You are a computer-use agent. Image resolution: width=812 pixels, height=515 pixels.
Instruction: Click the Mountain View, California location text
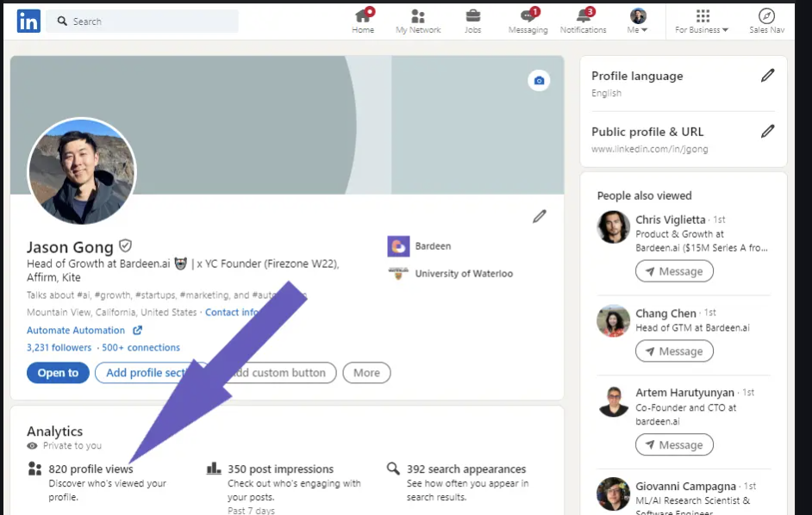[x=111, y=312]
